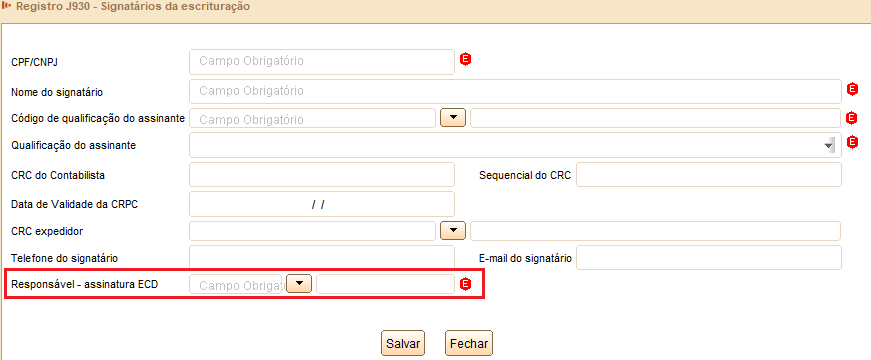Click error icon beside Código de qualificação row
This screenshot has height=360, width=871.
tap(853, 118)
